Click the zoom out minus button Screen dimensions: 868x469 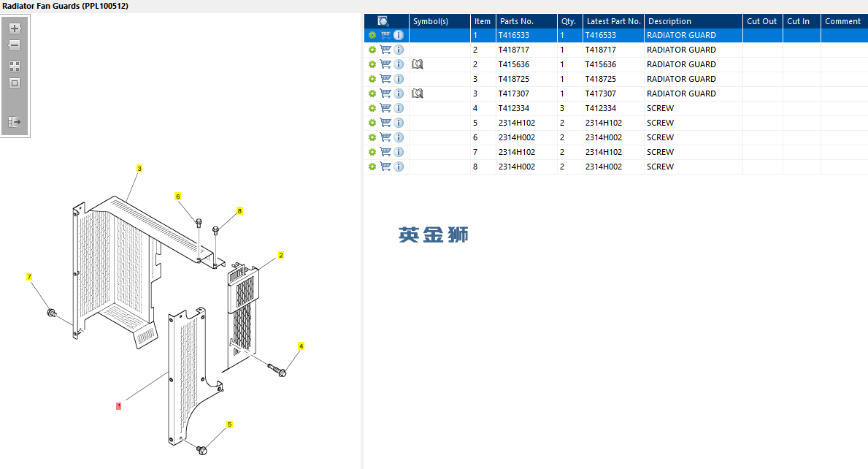point(15,45)
